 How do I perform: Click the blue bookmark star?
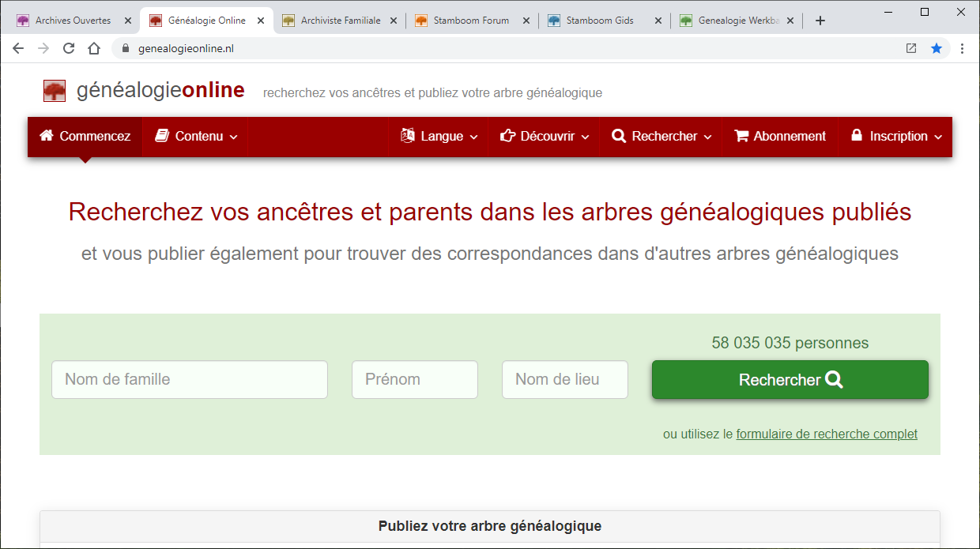937,48
